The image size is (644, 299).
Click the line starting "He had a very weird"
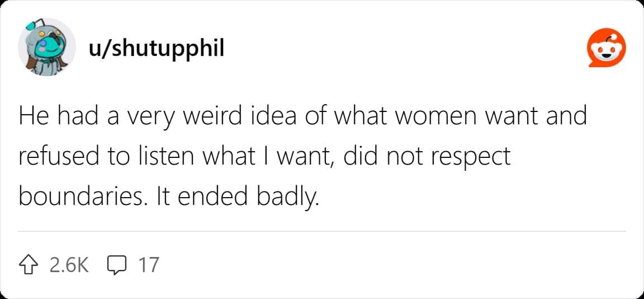pyautogui.click(x=302, y=117)
